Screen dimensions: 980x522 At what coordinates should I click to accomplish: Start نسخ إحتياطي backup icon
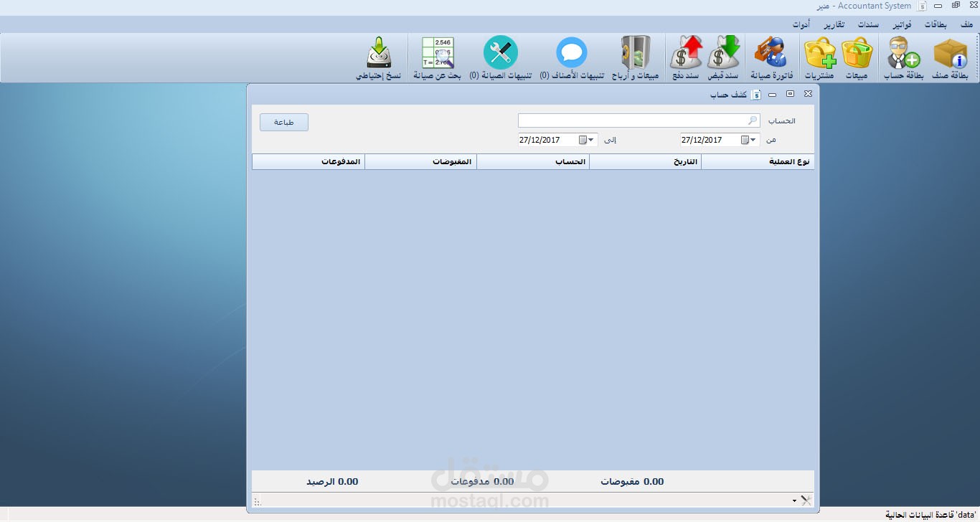[378, 58]
